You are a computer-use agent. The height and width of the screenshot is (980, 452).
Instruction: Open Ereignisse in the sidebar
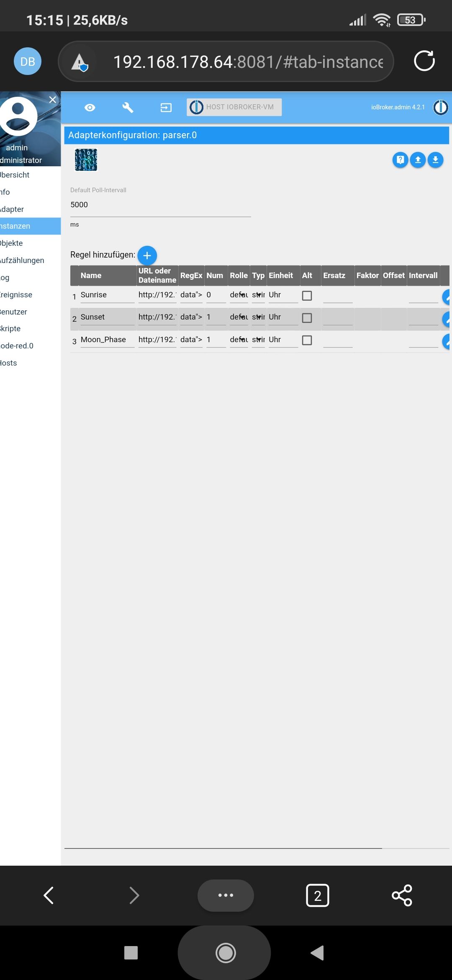30,294
